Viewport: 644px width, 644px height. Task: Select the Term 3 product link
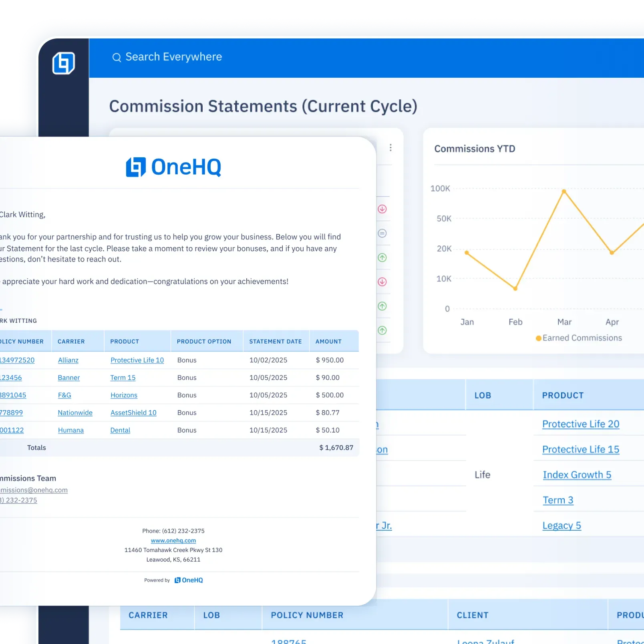557,500
